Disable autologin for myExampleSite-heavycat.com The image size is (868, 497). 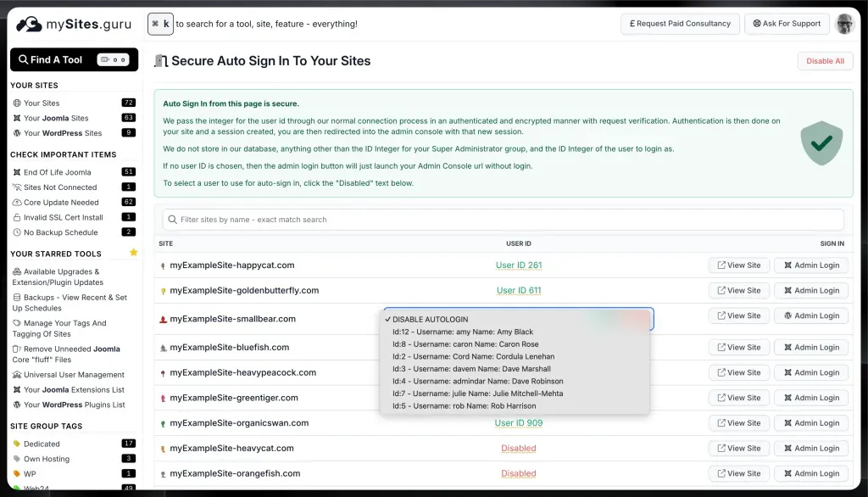click(x=518, y=448)
